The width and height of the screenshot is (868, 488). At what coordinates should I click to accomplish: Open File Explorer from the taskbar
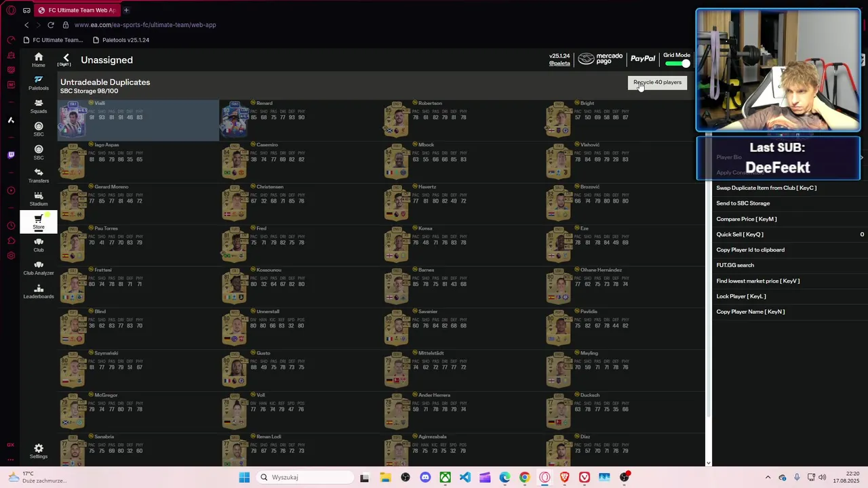tap(385, 477)
